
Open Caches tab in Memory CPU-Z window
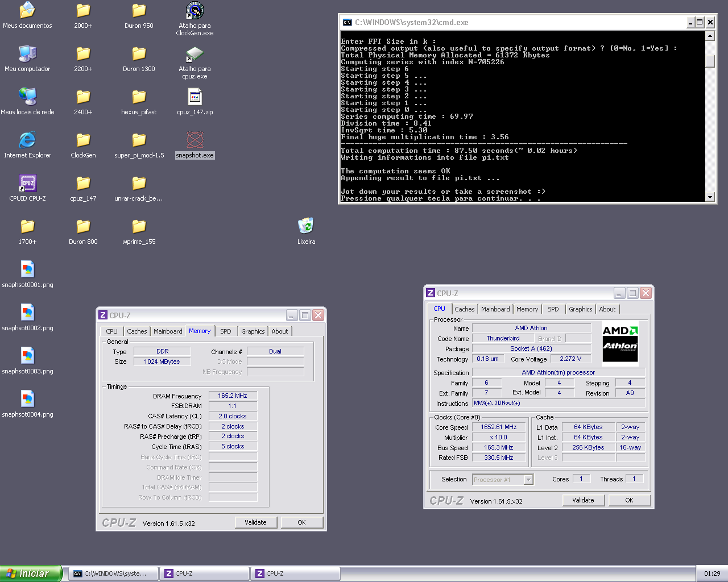[137, 331]
